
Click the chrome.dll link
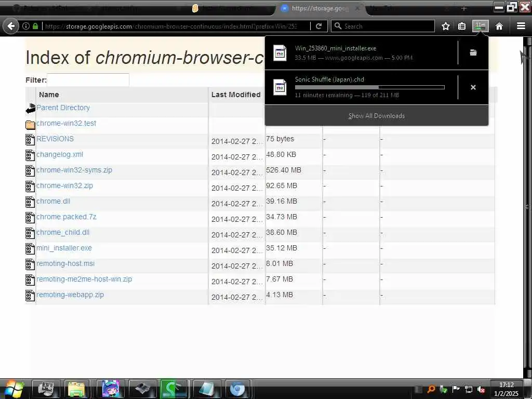tap(54, 201)
